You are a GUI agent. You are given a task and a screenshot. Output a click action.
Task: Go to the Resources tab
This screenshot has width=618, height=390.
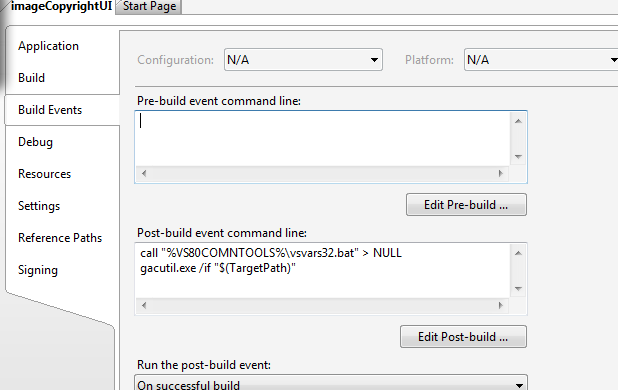pos(45,174)
